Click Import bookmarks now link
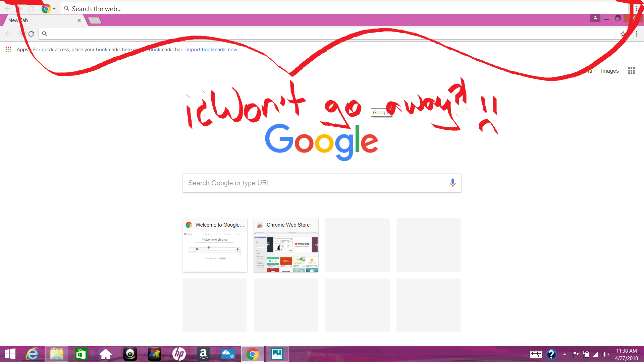This screenshot has width=644, height=362. (213, 50)
